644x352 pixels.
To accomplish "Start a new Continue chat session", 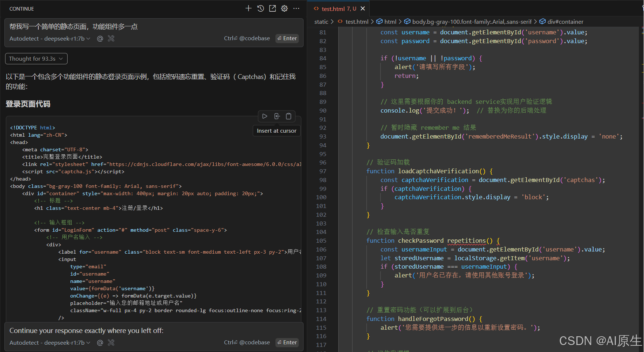I will (x=248, y=8).
